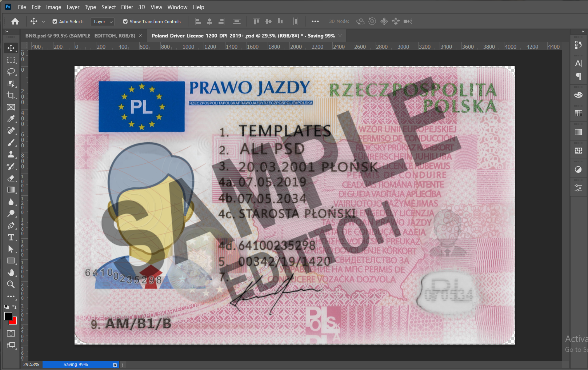Uncheck Show Transform Controls
This screenshot has width=588, height=370.
click(125, 21)
